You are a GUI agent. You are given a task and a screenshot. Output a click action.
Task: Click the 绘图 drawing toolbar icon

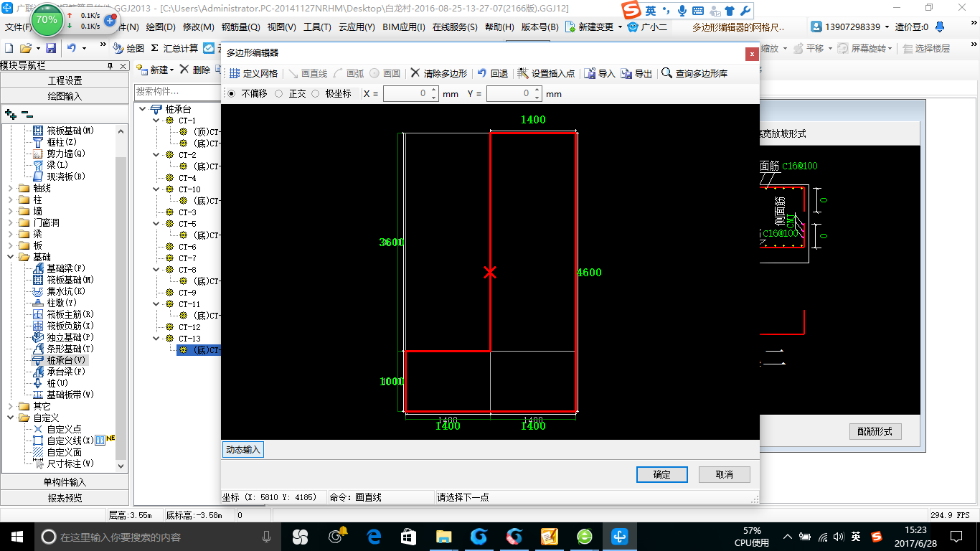pyautogui.click(x=118, y=48)
